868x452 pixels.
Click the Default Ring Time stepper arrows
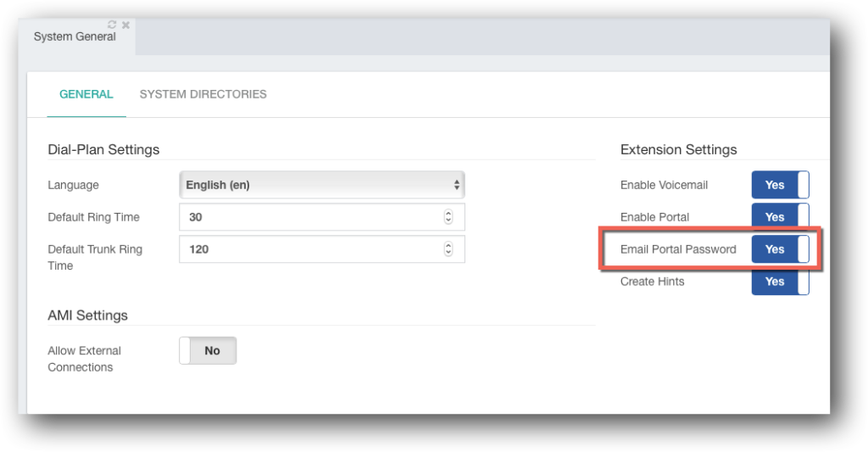click(448, 217)
